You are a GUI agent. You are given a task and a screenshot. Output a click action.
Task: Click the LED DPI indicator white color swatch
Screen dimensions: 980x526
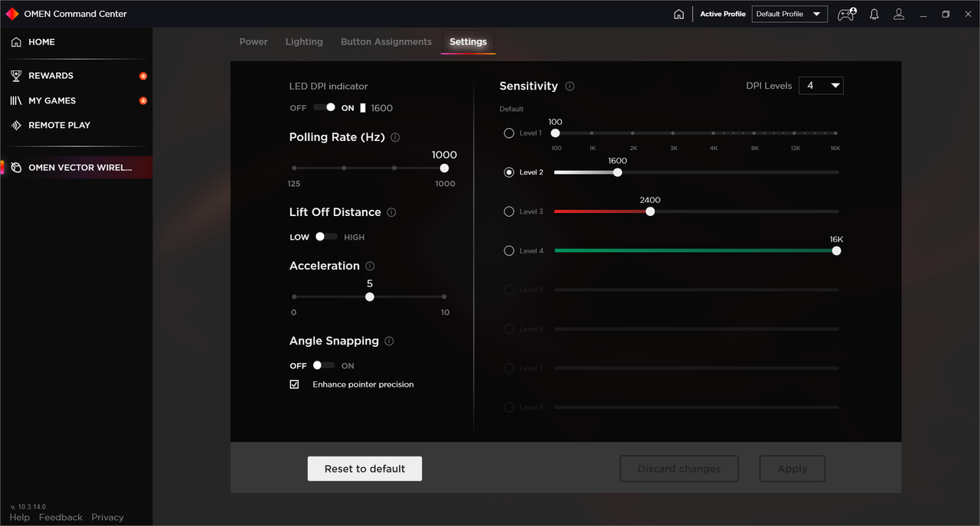363,108
